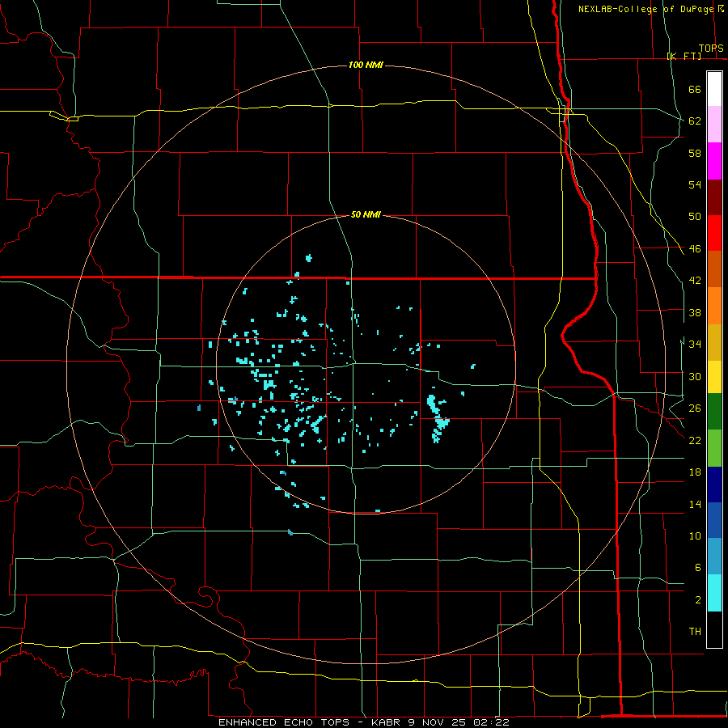Click the legend value 34
The width and height of the screenshot is (728, 728).
tap(695, 345)
